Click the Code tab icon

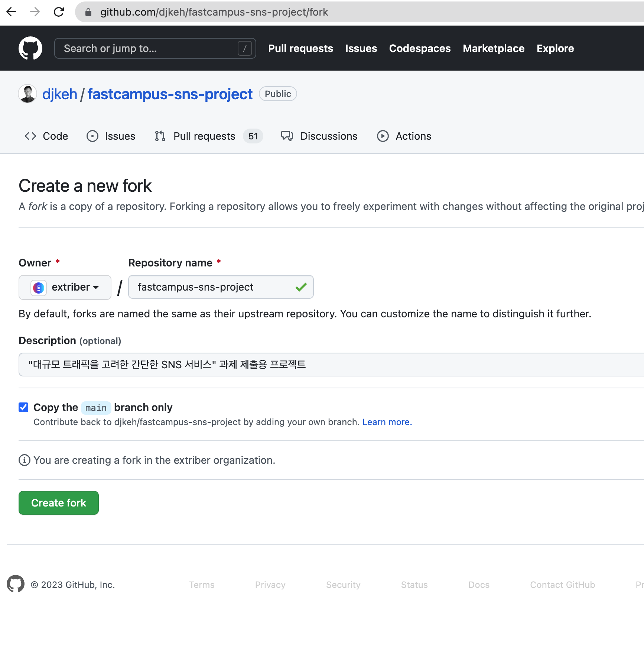point(30,136)
